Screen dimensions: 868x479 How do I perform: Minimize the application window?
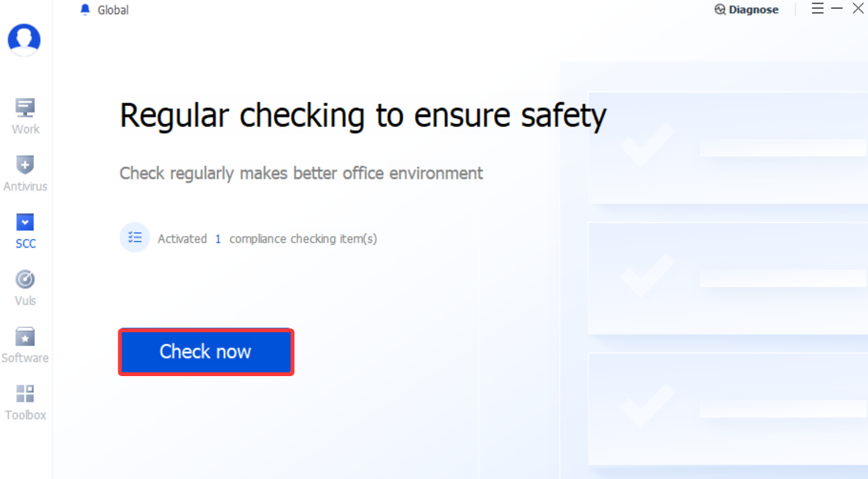coord(837,8)
